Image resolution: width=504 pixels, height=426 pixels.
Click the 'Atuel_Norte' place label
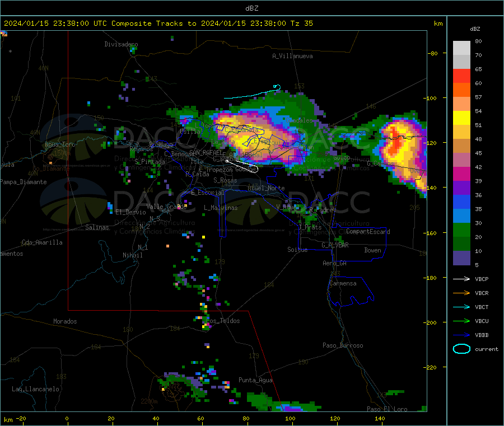(266, 188)
